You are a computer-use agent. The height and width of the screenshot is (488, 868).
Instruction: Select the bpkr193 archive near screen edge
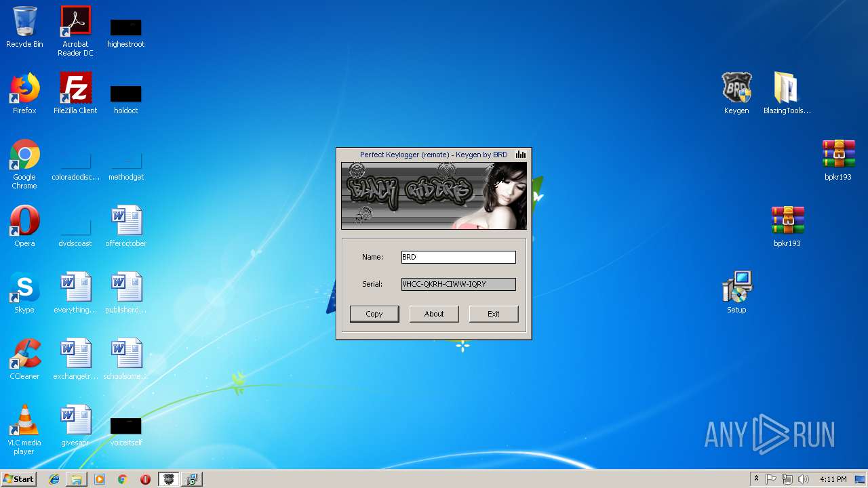click(x=838, y=160)
